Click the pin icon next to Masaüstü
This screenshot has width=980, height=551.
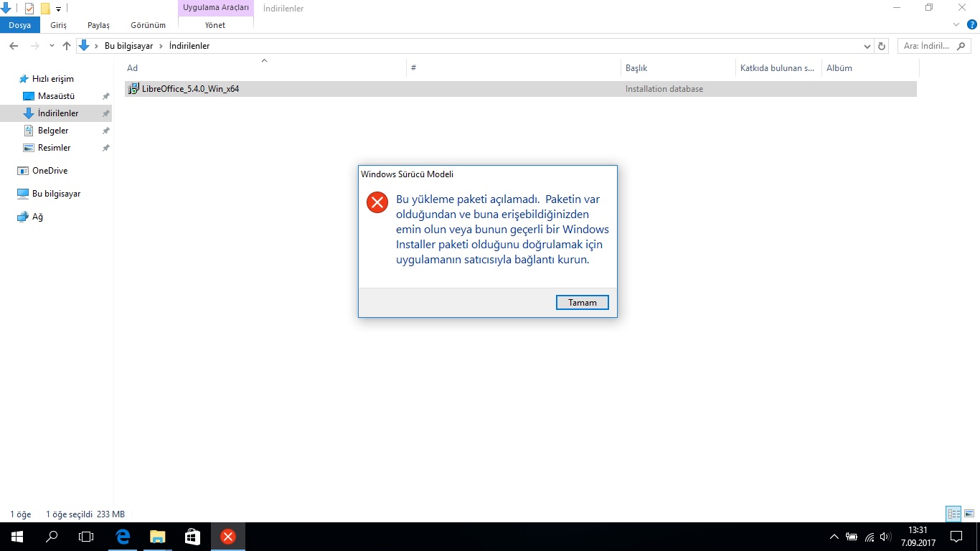[x=105, y=96]
